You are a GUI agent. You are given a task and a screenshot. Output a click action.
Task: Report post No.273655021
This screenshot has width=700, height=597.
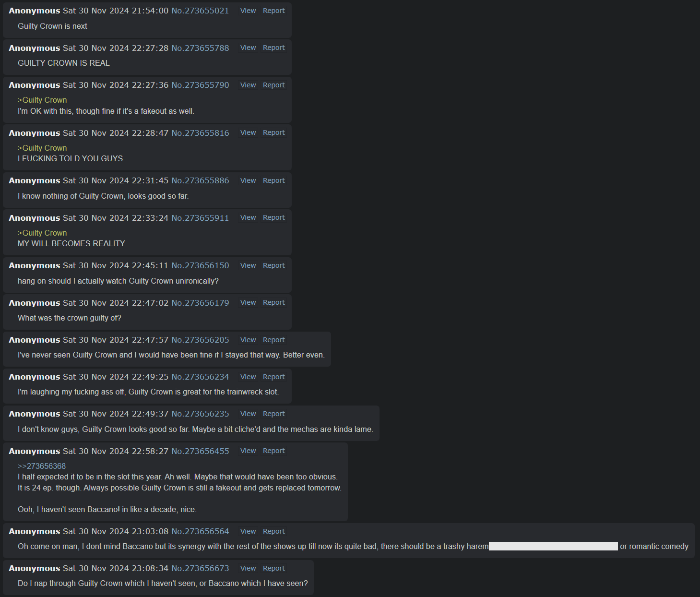tap(274, 11)
